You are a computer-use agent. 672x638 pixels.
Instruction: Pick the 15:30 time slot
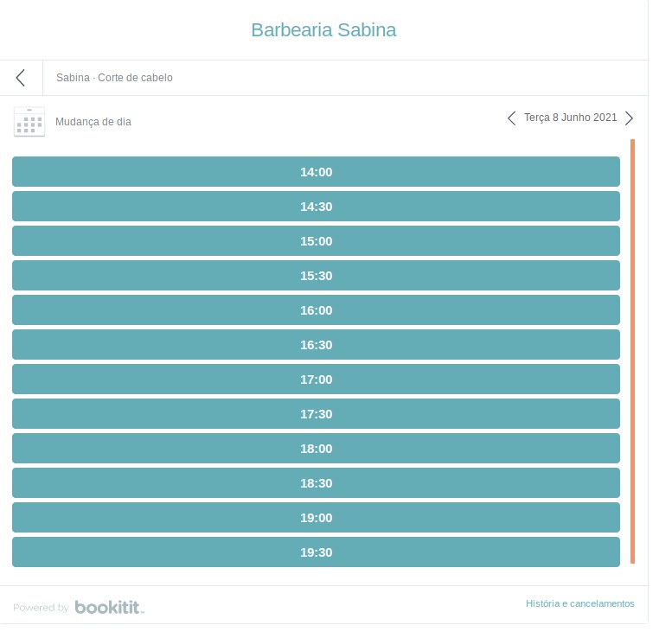(316, 276)
